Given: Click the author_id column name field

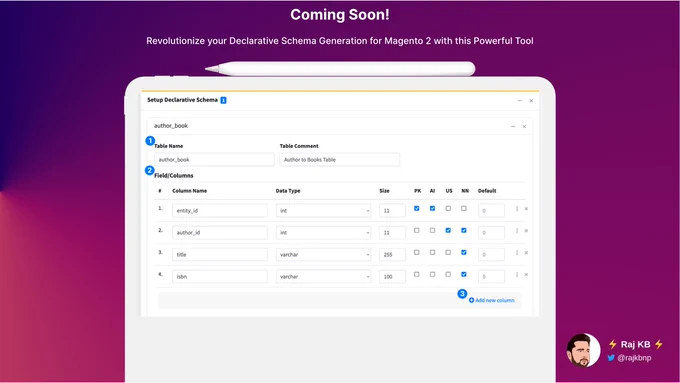Looking at the screenshot, I should coord(220,232).
